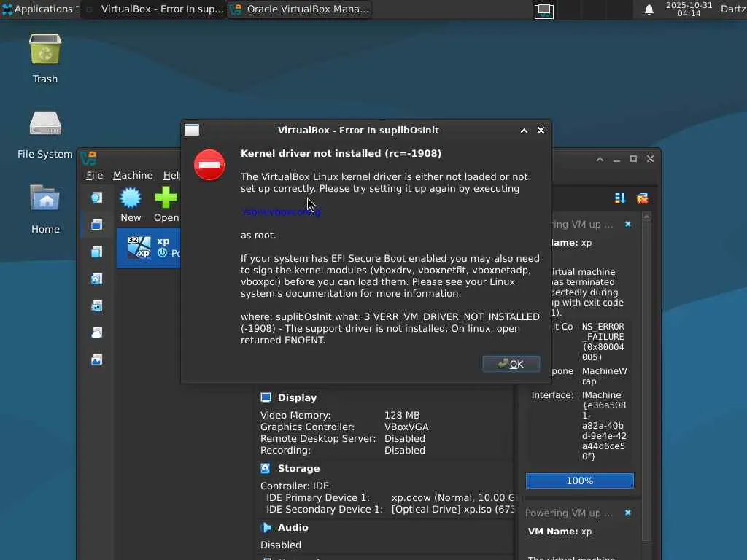Image resolution: width=747 pixels, height=560 pixels.
Task: Select the Home tool in the Manager sidebar
Action: 97,198
